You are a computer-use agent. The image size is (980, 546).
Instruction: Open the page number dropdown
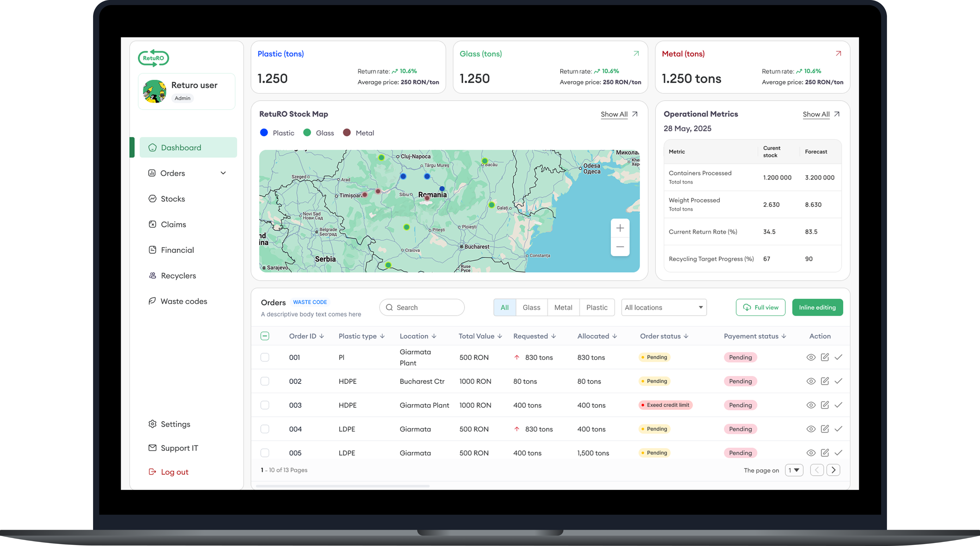pyautogui.click(x=794, y=470)
